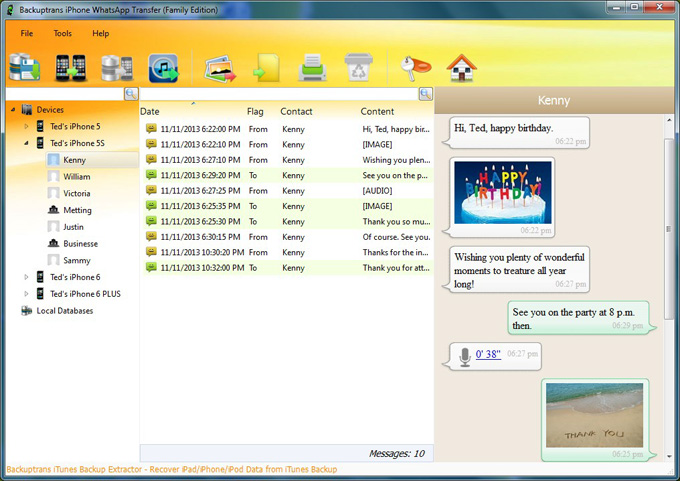Play the 0' 38" audio link
Screen dimensions: 680x481
(488, 354)
